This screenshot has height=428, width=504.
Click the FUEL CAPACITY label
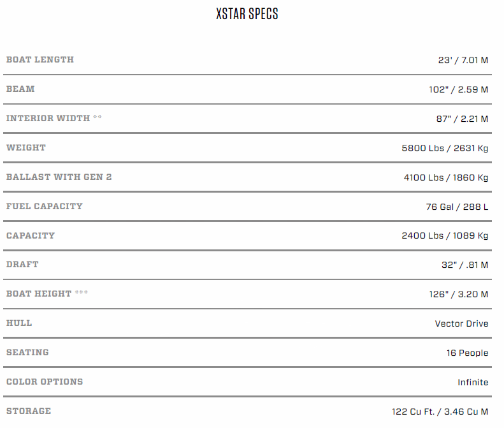coord(45,206)
